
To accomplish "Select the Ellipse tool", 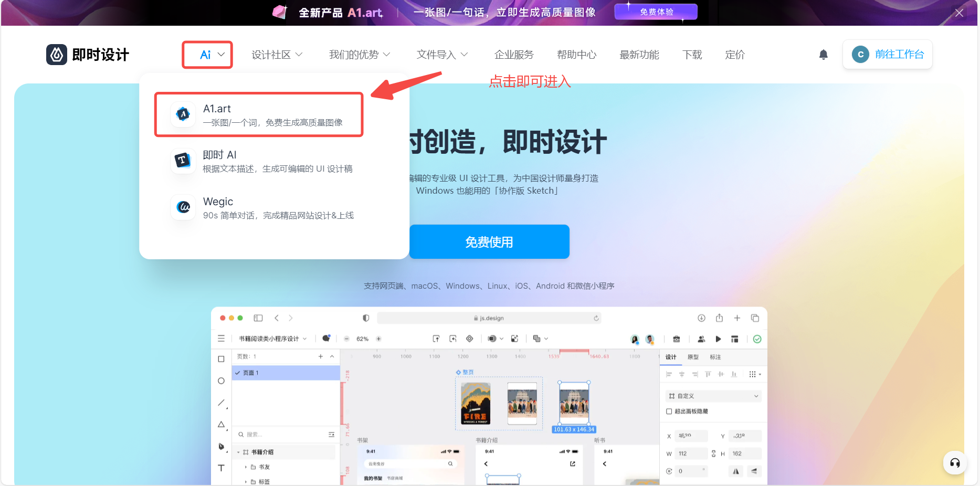I will click(x=221, y=381).
